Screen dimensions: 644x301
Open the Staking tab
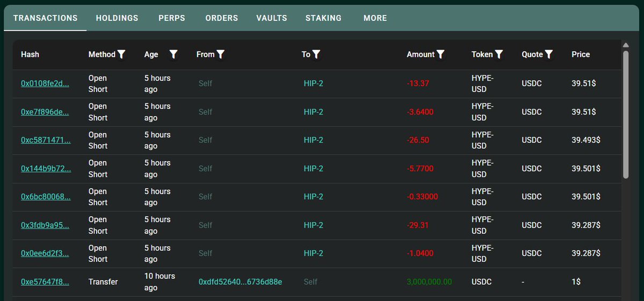323,18
